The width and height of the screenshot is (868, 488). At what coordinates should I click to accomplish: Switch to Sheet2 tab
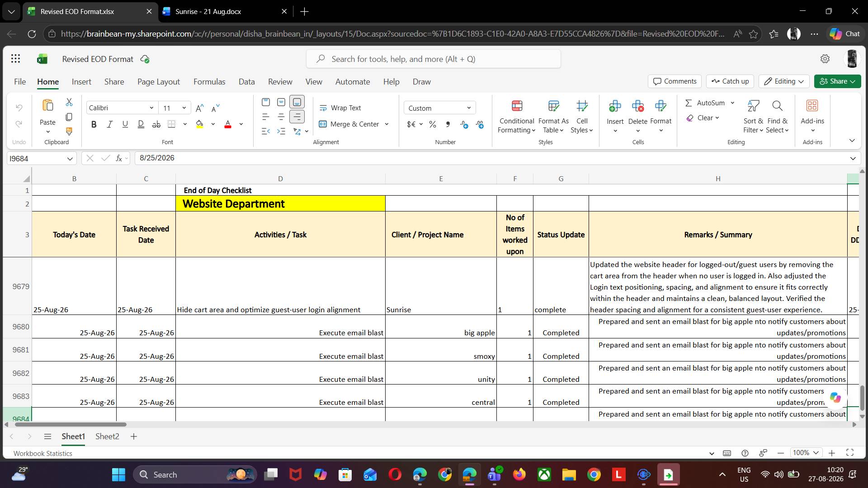(107, 436)
